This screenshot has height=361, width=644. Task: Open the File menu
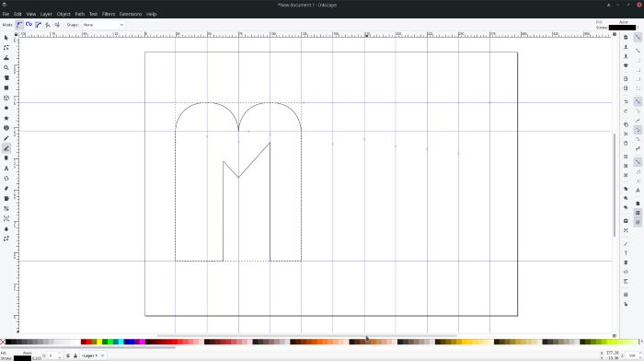tap(6, 14)
